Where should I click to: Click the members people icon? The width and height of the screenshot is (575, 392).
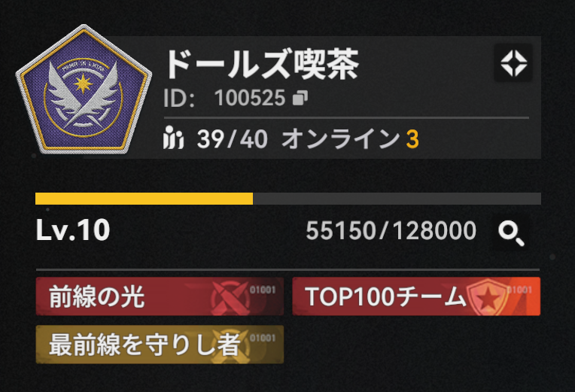pos(173,138)
